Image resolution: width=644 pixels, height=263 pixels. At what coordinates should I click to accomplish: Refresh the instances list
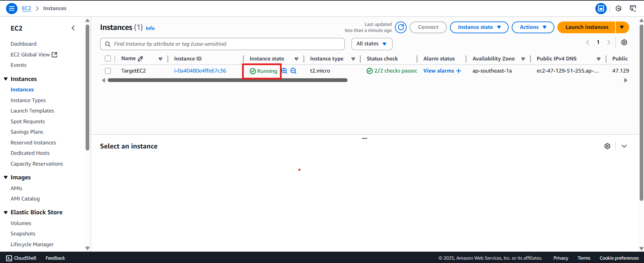pyautogui.click(x=401, y=27)
